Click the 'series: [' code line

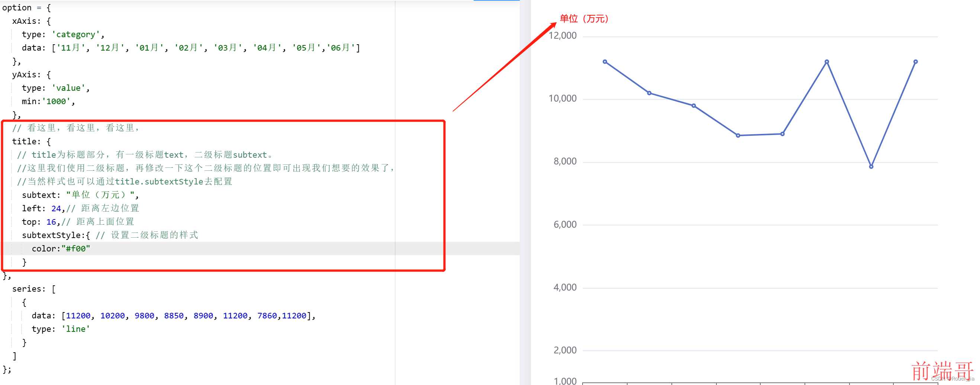(34, 289)
